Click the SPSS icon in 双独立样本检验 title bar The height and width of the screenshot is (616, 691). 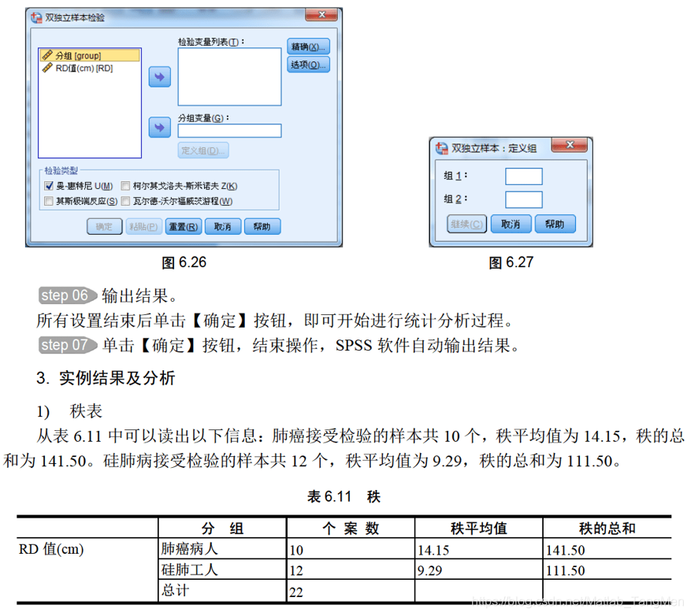point(36,17)
